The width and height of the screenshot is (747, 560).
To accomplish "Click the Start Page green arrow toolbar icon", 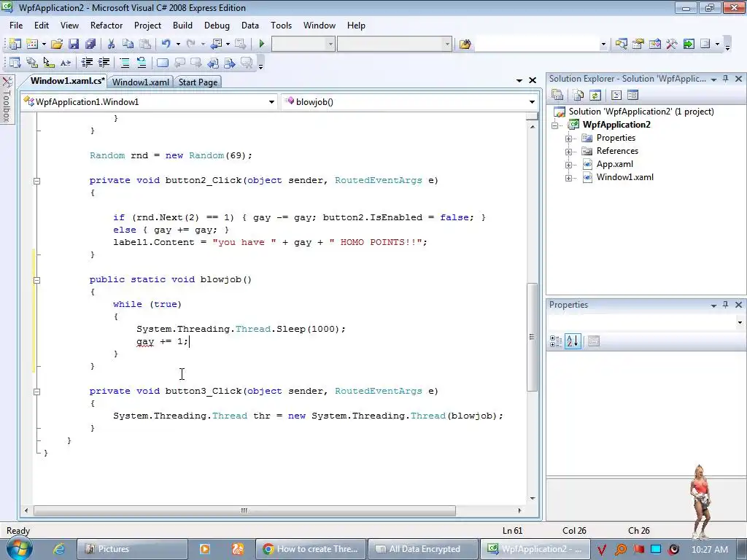I will pos(689,44).
